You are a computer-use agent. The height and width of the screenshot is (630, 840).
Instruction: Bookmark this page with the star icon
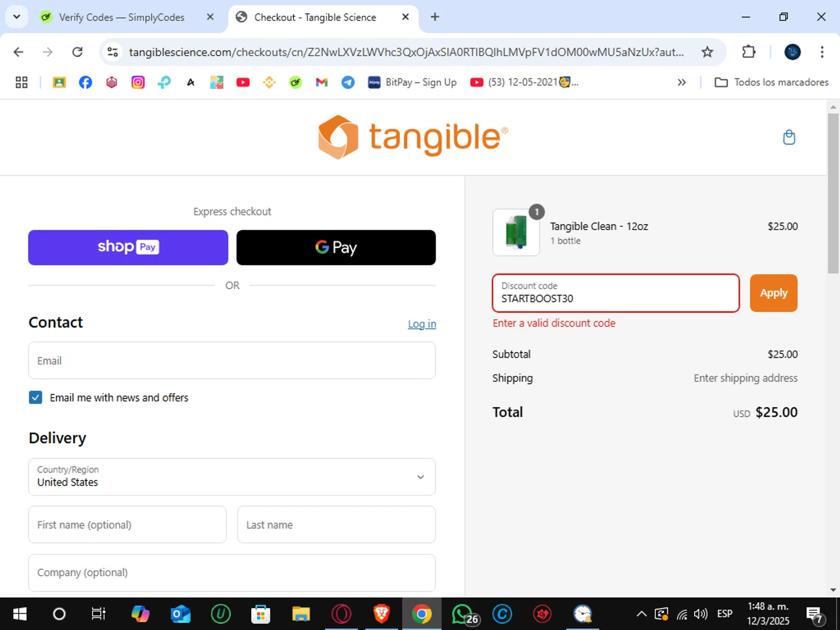(x=707, y=52)
